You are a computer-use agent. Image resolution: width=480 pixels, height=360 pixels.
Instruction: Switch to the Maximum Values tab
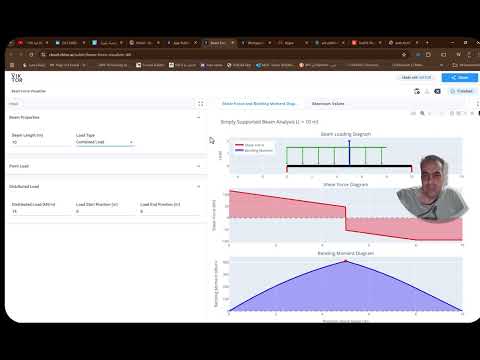(328, 104)
